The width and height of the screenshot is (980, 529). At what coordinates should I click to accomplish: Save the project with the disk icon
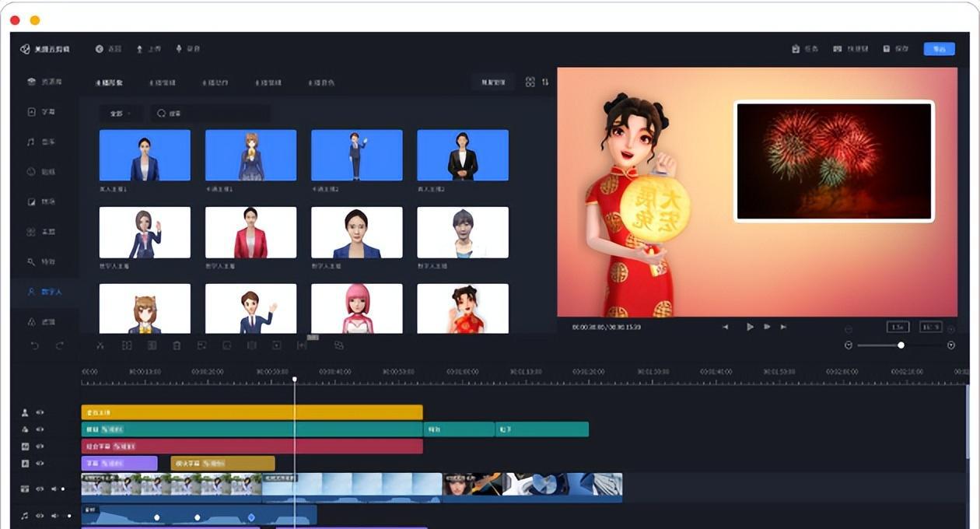pos(887,49)
